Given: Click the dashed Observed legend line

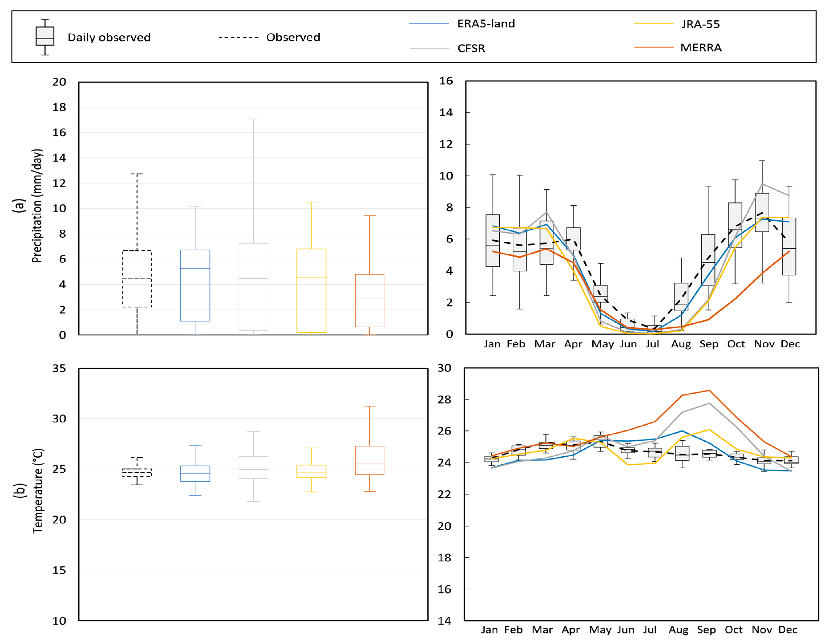Looking at the screenshot, I should [x=238, y=38].
